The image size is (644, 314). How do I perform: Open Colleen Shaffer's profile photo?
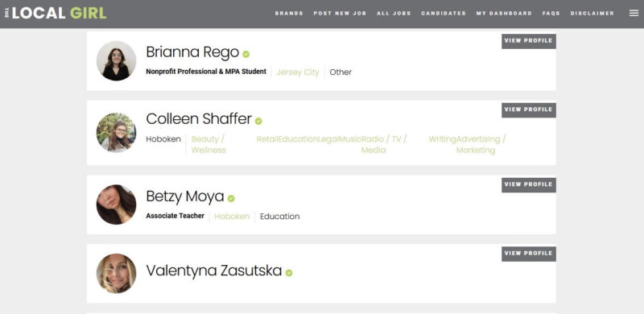point(116,133)
